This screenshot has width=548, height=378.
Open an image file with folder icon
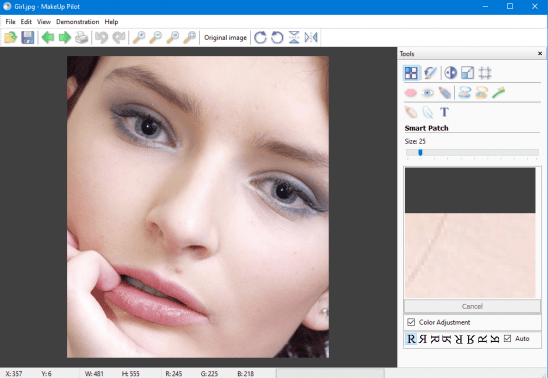(11, 37)
